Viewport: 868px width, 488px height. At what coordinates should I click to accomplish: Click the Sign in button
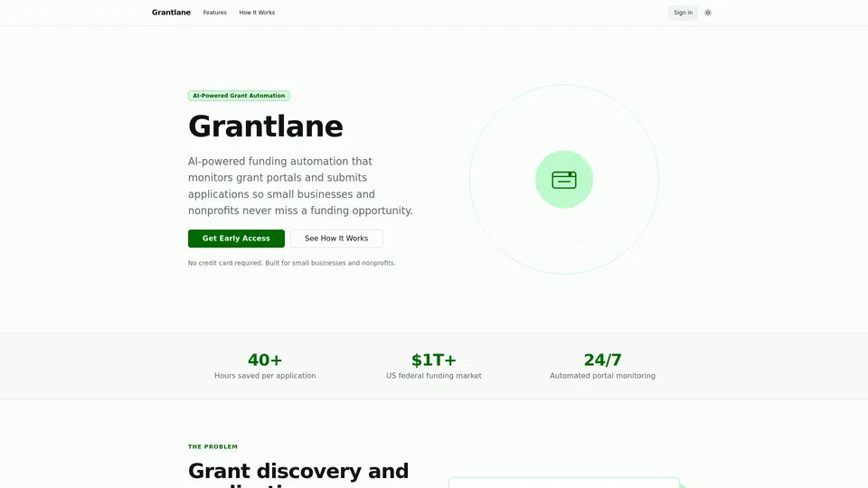click(x=683, y=13)
